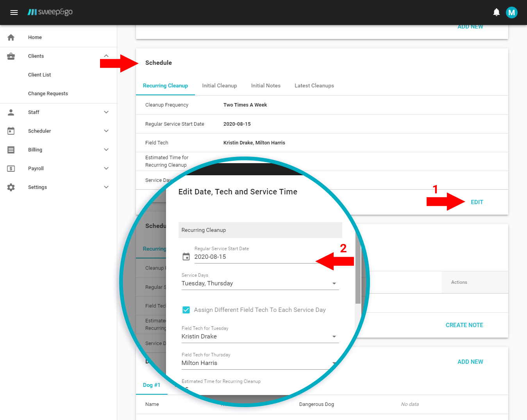Open Client List in sidebar
This screenshot has height=420, width=527.
(39, 75)
